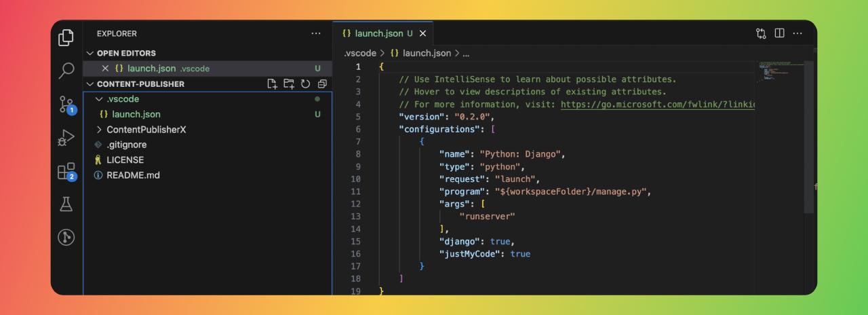Open the Run and Debug view

tap(66, 138)
